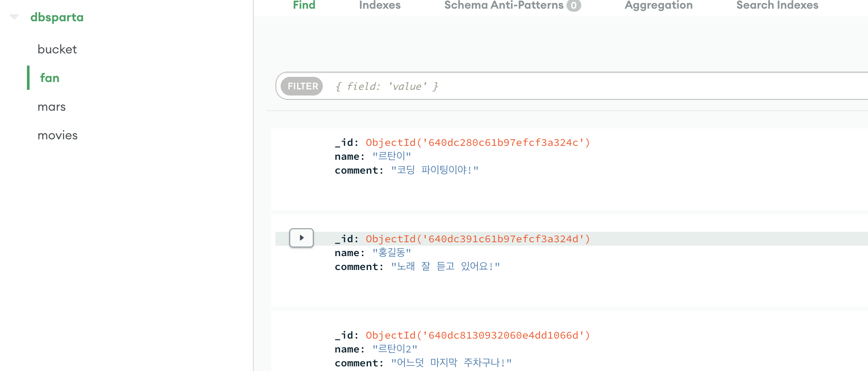Click name value "르탄이"
The image size is (868, 382).
[391, 156]
